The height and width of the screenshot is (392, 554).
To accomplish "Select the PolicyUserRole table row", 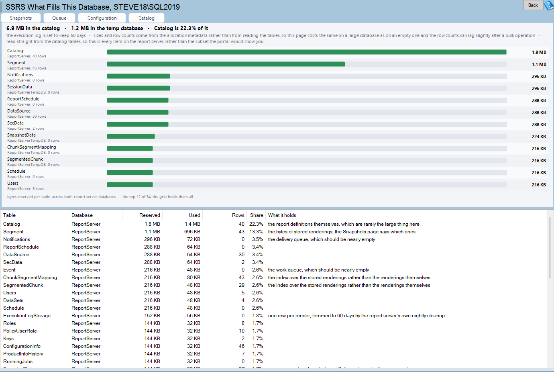I will pyautogui.click(x=274, y=331).
